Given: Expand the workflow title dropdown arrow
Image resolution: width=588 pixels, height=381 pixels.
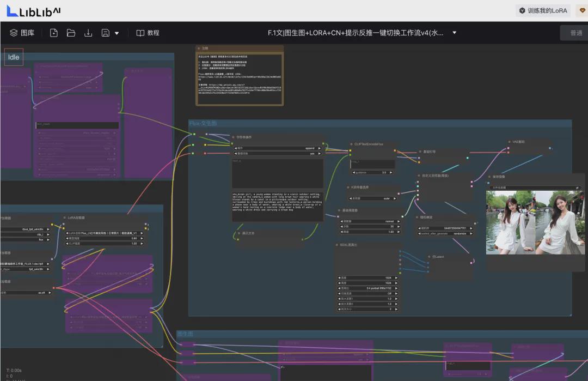Looking at the screenshot, I should tap(455, 33).
